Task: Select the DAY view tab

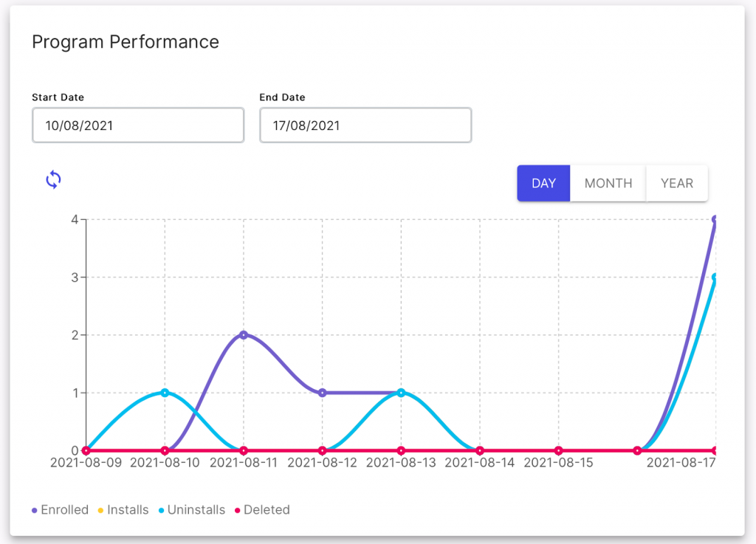Action: click(x=543, y=183)
